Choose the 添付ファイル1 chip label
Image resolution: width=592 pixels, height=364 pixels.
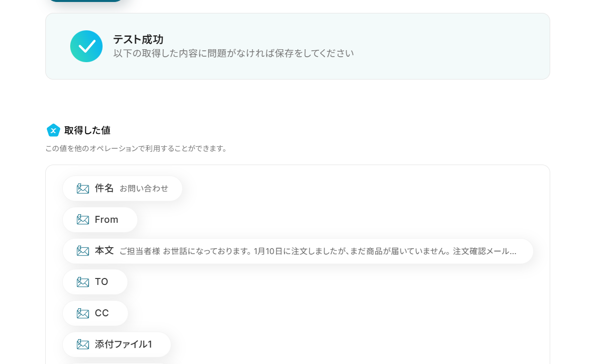[123, 344]
